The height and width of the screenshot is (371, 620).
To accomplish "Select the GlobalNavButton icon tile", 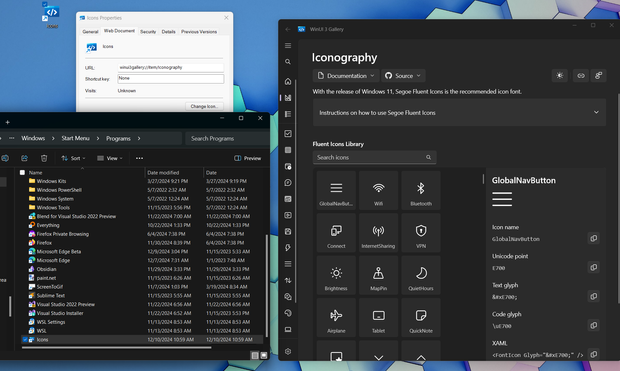I will (336, 190).
